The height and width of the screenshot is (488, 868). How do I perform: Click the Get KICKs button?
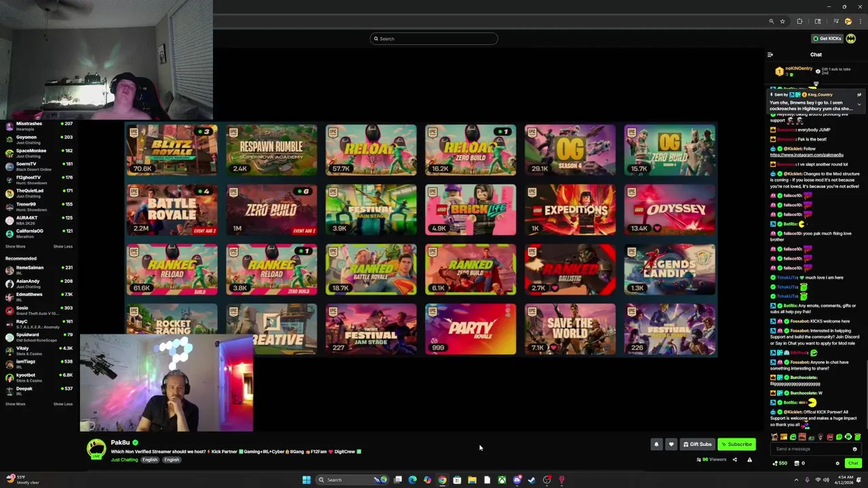[827, 39]
